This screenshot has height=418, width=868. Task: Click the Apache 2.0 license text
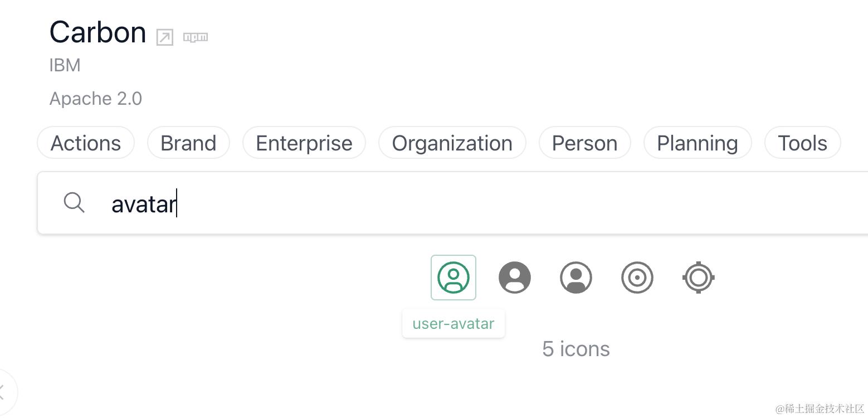click(x=96, y=99)
